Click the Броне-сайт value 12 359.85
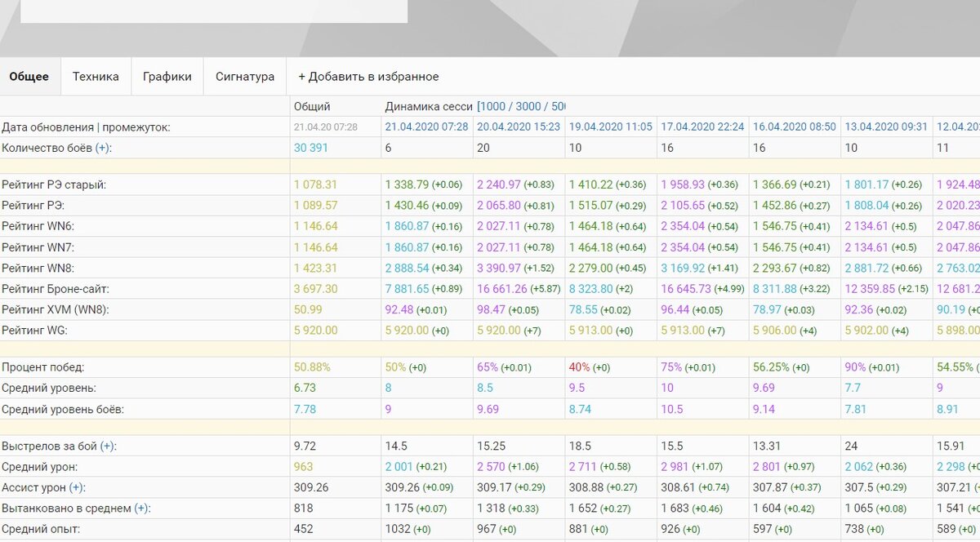Image resolution: width=980 pixels, height=542 pixels. [870, 288]
